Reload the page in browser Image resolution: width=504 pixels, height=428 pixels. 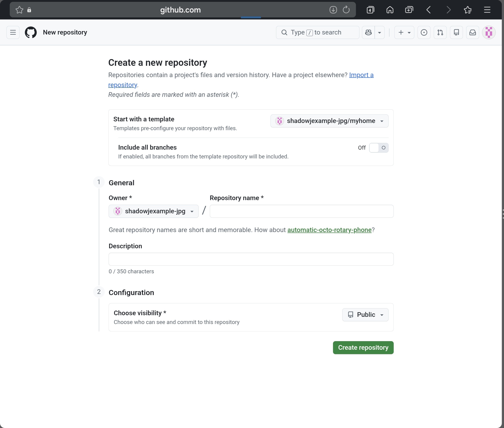pos(346,10)
